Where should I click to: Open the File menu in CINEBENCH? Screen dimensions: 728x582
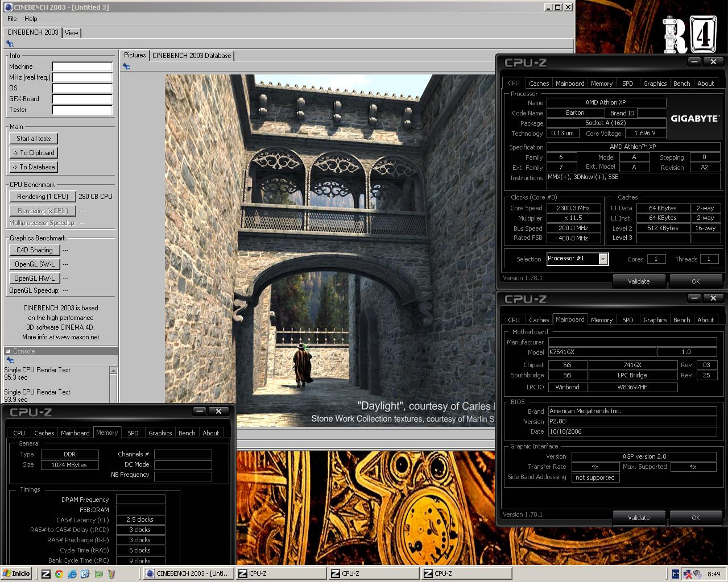tap(12, 19)
